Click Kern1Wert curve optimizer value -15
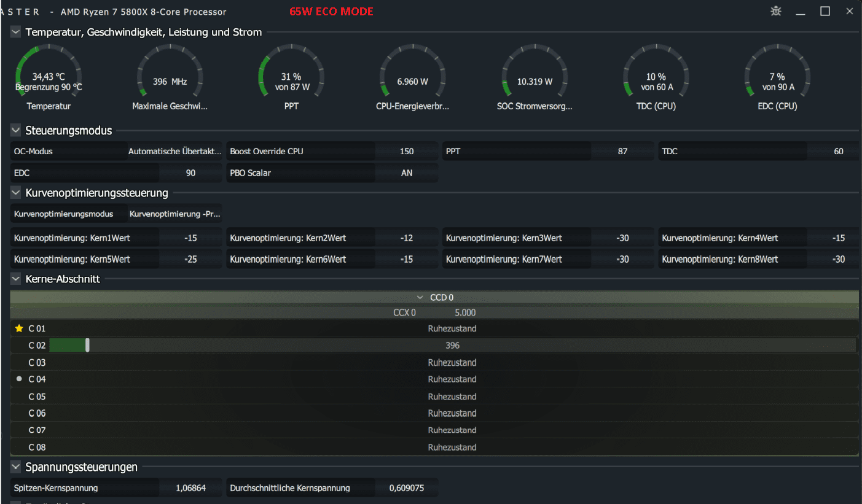 click(190, 238)
